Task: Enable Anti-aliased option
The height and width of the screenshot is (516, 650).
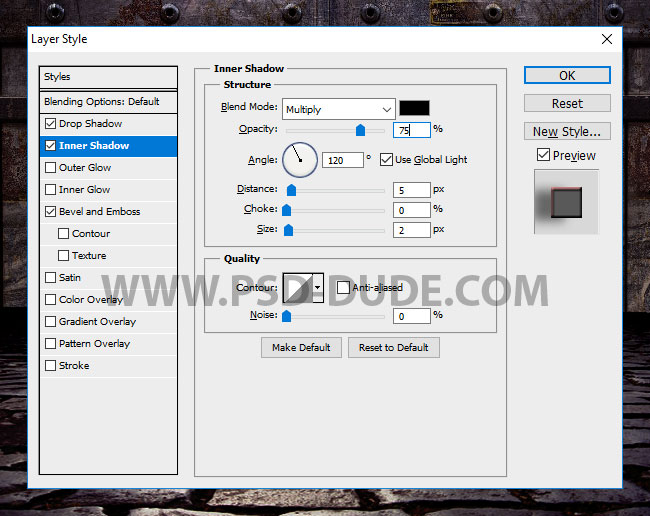Action: click(x=343, y=288)
